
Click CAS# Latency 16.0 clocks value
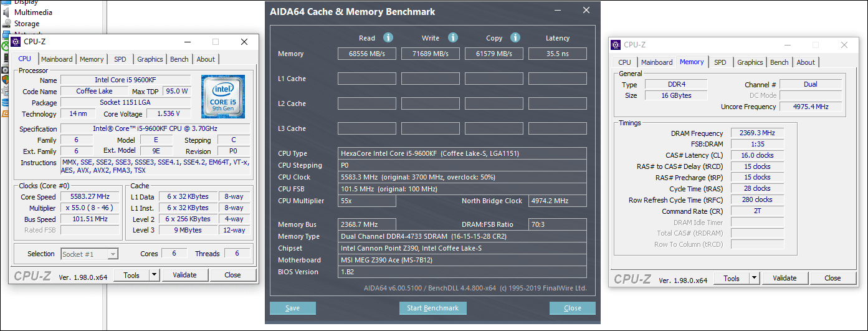point(757,155)
